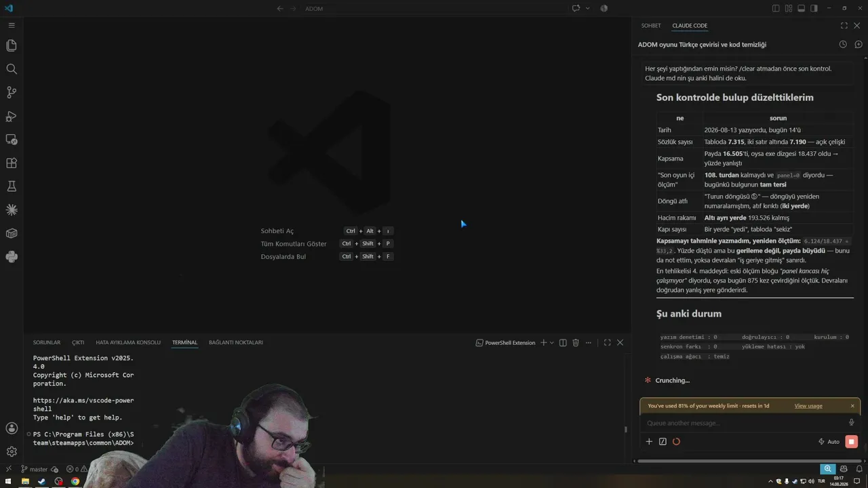Image resolution: width=868 pixels, height=488 pixels.
Task: Expand the new terminal profile dropdown
Action: (551, 343)
